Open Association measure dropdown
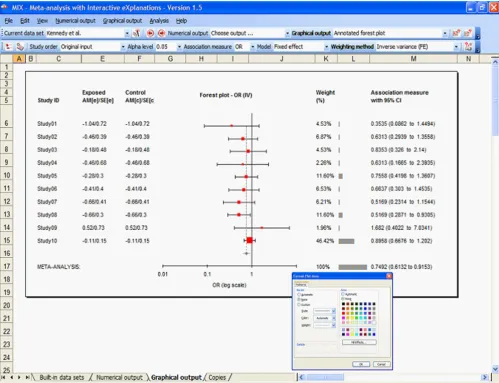The width and height of the screenshot is (499, 383). point(252,47)
